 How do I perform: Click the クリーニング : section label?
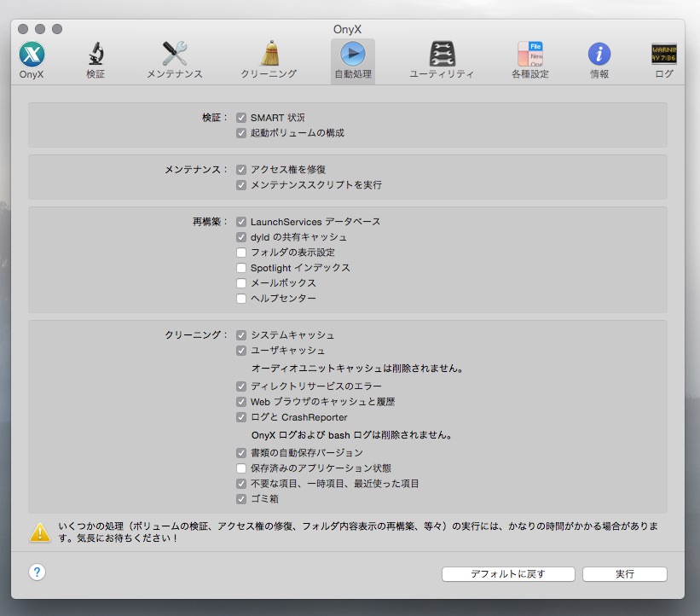coord(196,335)
